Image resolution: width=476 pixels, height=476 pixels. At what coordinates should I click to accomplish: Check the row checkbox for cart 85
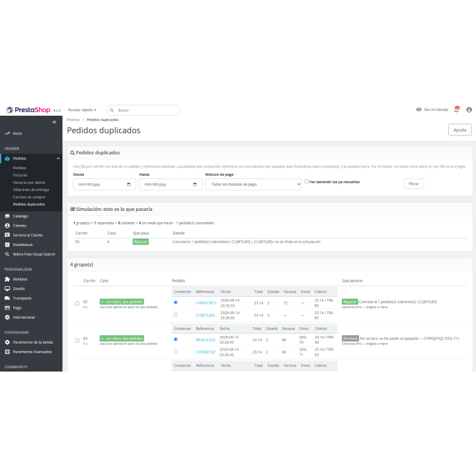pyautogui.click(x=77, y=303)
